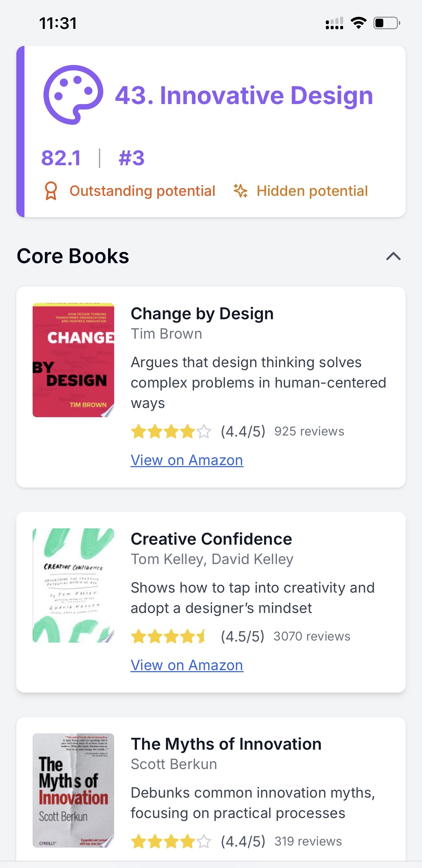Open Change by Design book cover

tap(73, 360)
